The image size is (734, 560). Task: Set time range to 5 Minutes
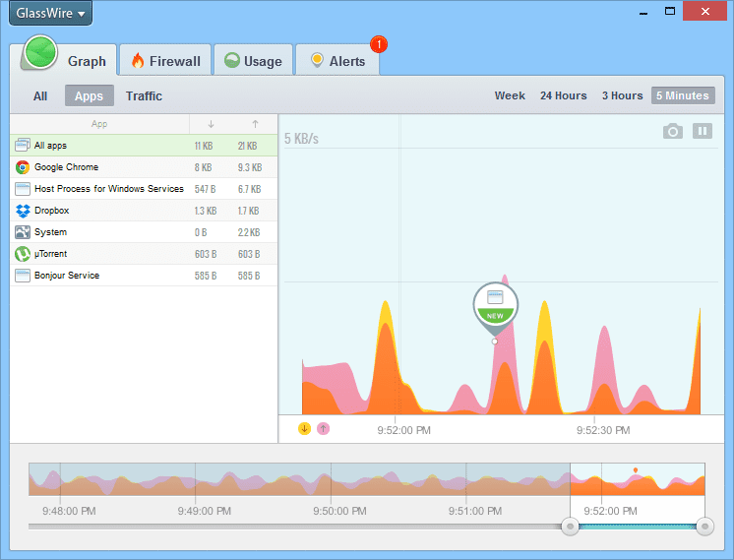(x=683, y=95)
